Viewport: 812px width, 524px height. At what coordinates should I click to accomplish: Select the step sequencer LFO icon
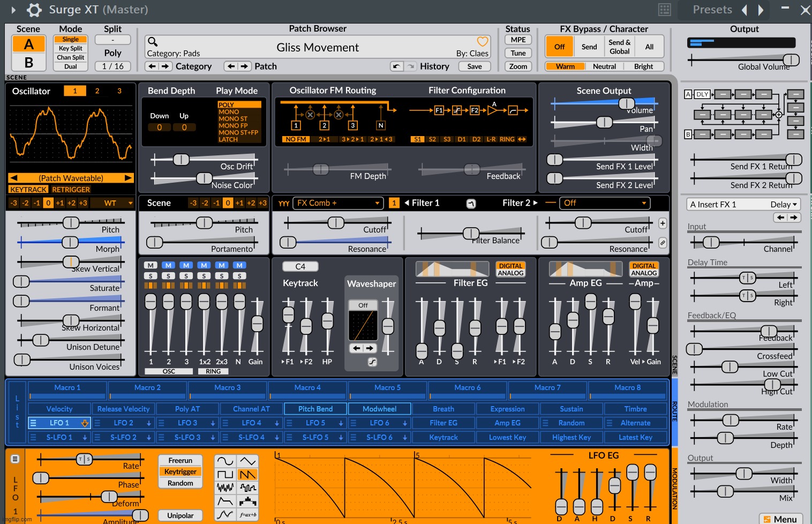click(247, 501)
